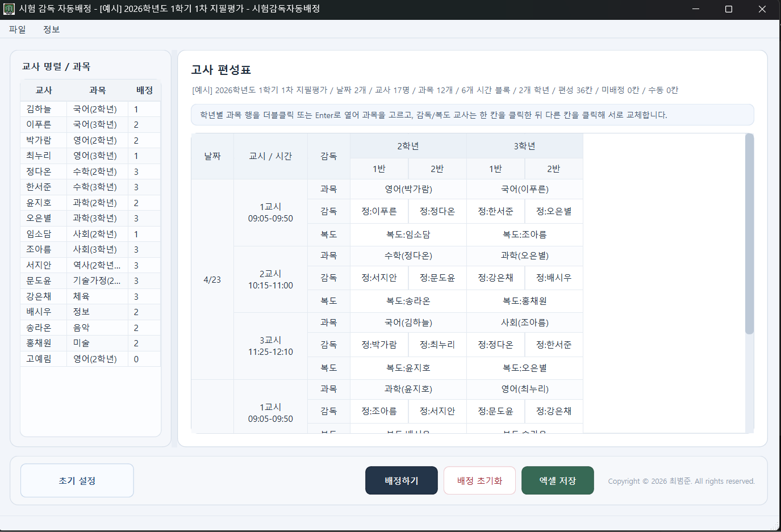Viewport: 781px width, 532px height.
Task: Click hallway cell 복도:송라온
Action: [408, 301]
